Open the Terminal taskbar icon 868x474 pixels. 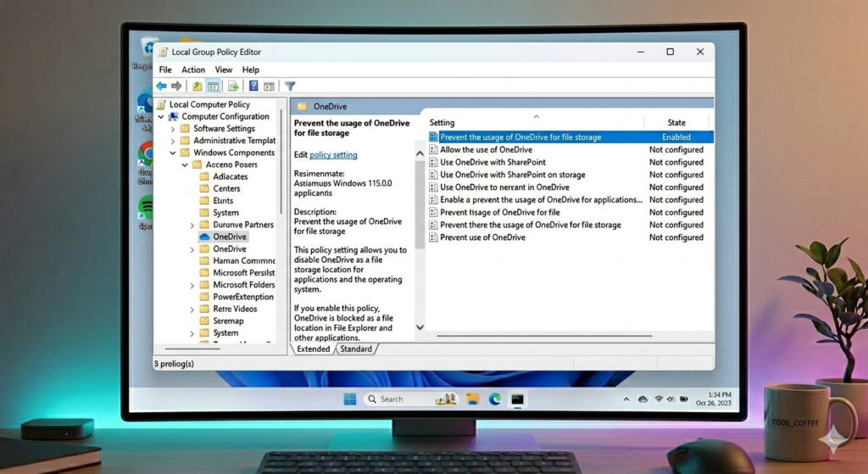pyautogui.click(x=518, y=399)
